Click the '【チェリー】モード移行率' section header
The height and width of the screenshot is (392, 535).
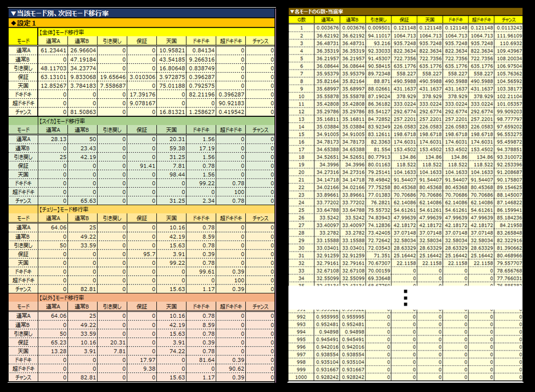(63, 209)
